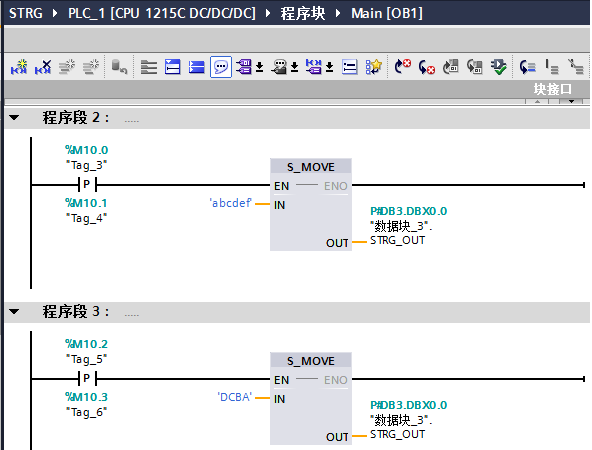Toggle the free-form comments display button
This screenshot has height=450, width=592.
(349, 67)
